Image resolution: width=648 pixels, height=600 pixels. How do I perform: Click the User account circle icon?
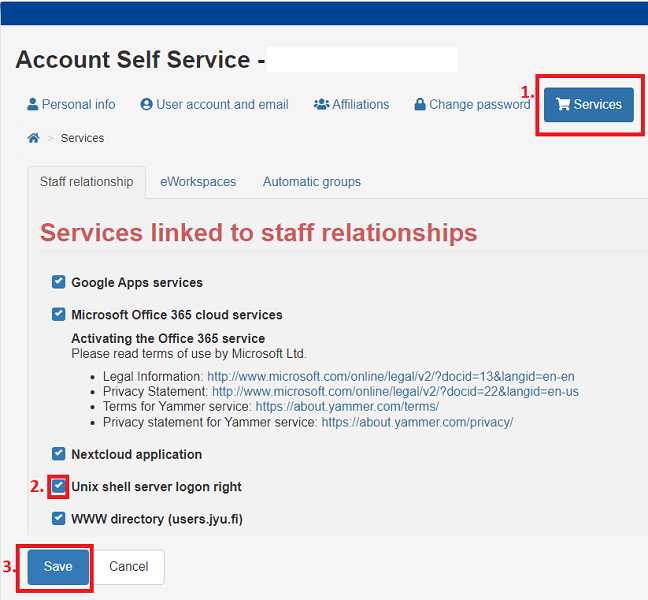(146, 104)
